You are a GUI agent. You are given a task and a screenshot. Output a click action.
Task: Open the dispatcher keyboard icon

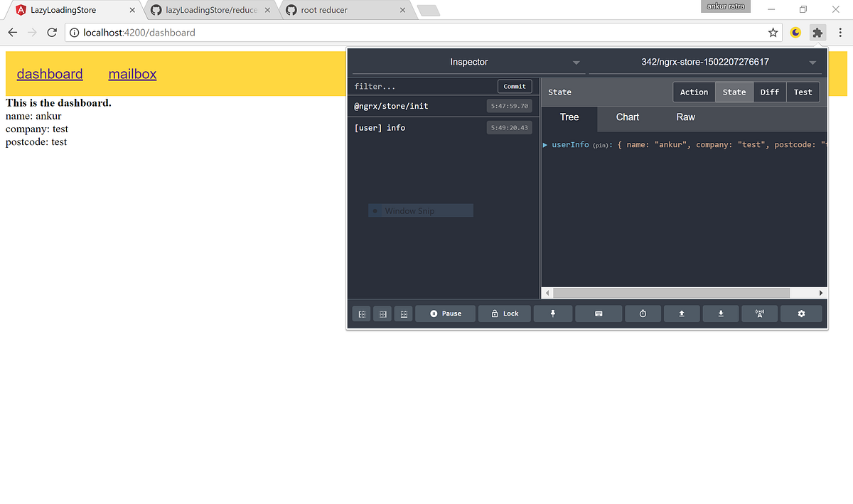click(599, 313)
